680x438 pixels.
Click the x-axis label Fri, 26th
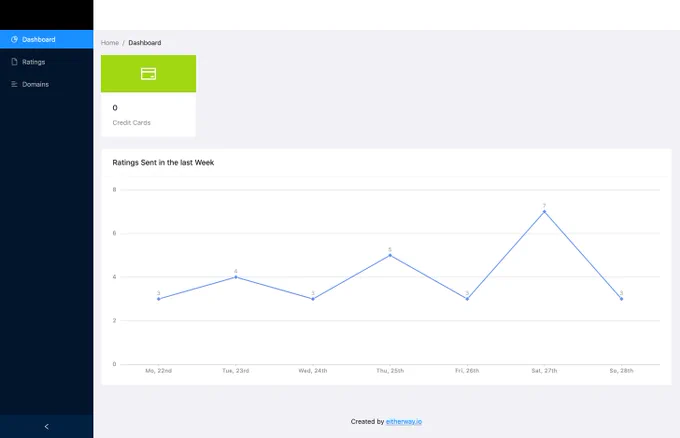tap(467, 371)
